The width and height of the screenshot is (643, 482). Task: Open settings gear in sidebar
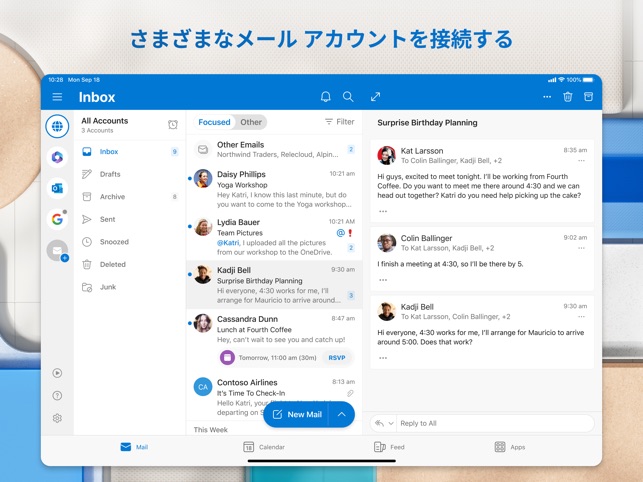tap(57, 418)
